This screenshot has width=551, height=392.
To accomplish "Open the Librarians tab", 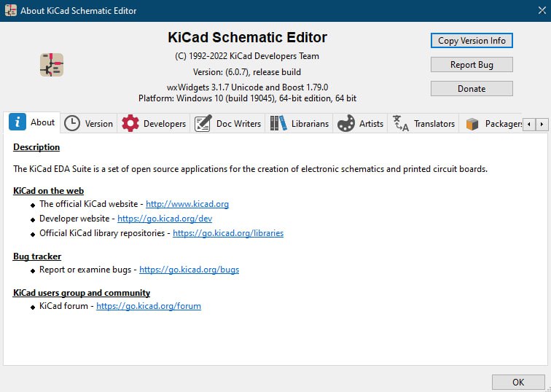I will [x=299, y=124].
